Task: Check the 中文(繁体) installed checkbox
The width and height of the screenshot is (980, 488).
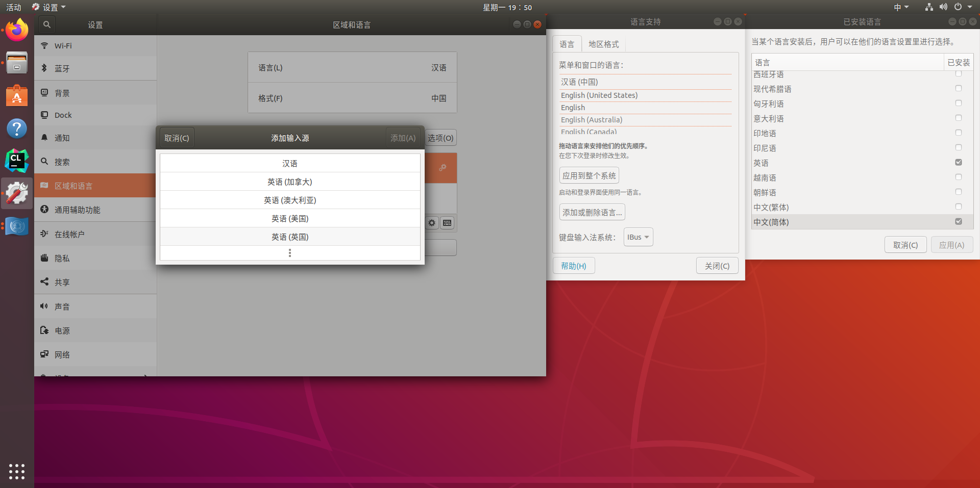Action: point(958,207)
